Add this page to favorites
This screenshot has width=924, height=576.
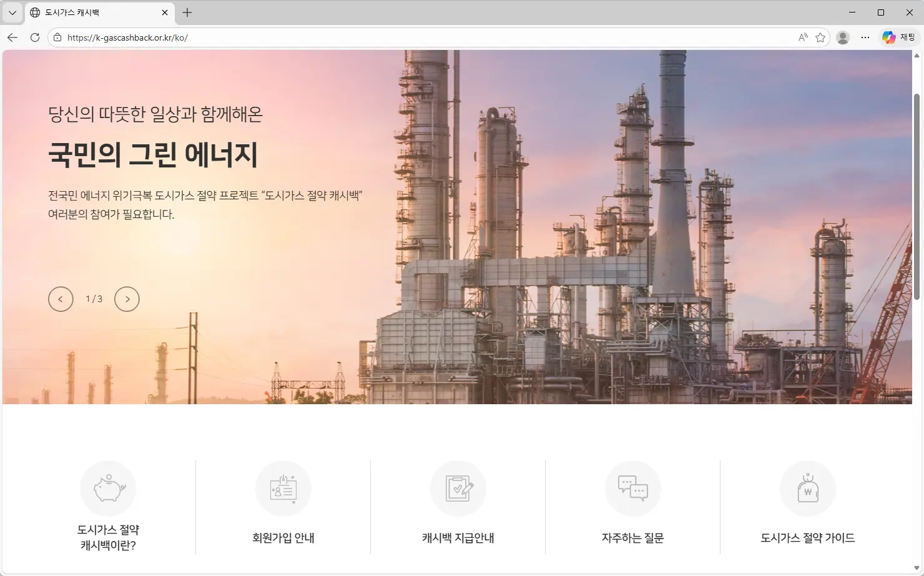820,37
